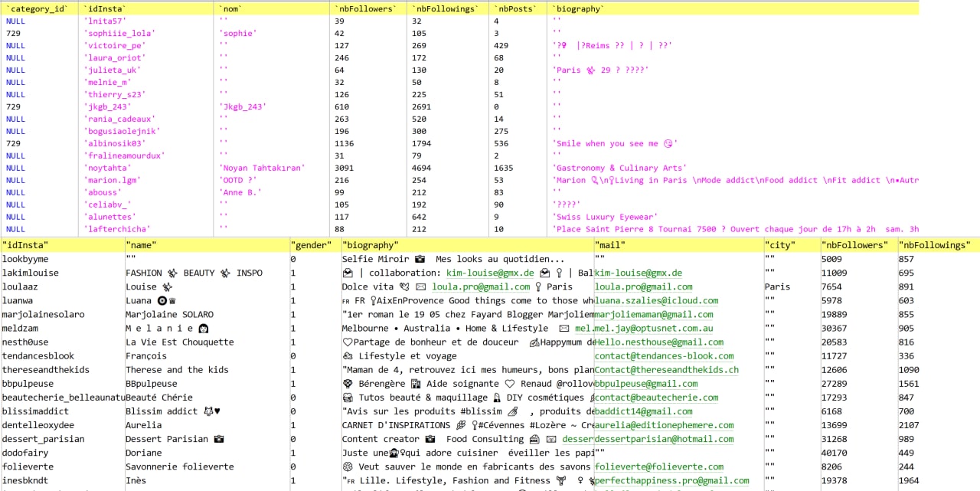Select the 'La Vie Est Chouquette' name cell
This screenshot has width=980, height=491.
180,342
